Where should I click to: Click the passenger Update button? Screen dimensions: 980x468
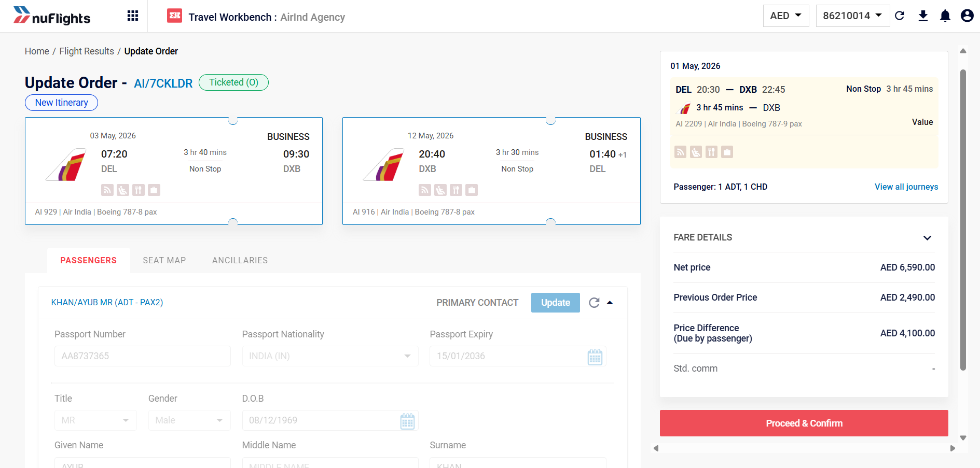(556, 303)
